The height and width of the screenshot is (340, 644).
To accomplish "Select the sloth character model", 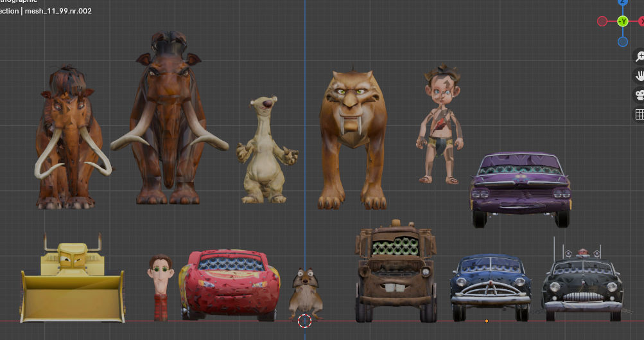I will click(266, 150).
